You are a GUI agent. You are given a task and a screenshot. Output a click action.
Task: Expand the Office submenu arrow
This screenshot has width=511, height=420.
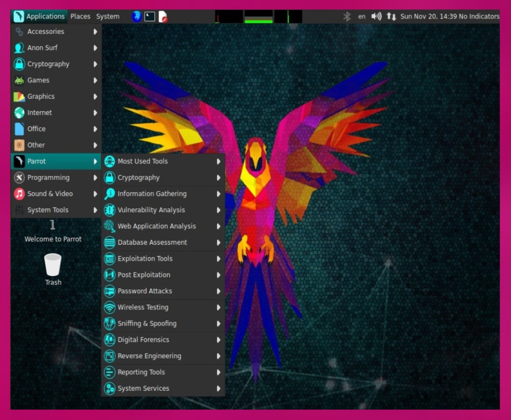tap(95, 129)
